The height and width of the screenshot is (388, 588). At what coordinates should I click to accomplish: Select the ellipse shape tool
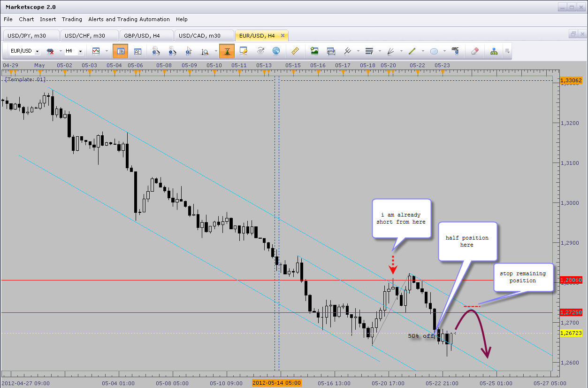pyautogui.click(x=434, y=51)
